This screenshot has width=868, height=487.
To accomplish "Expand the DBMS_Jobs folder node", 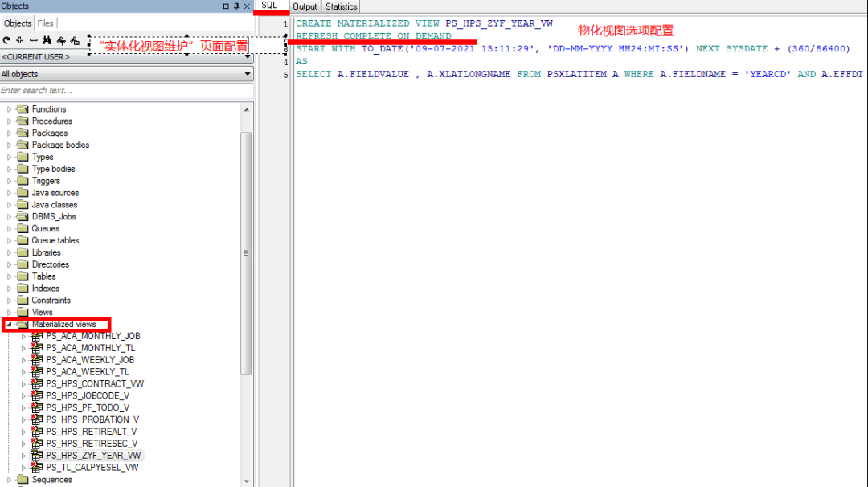I will click(9, 216).
